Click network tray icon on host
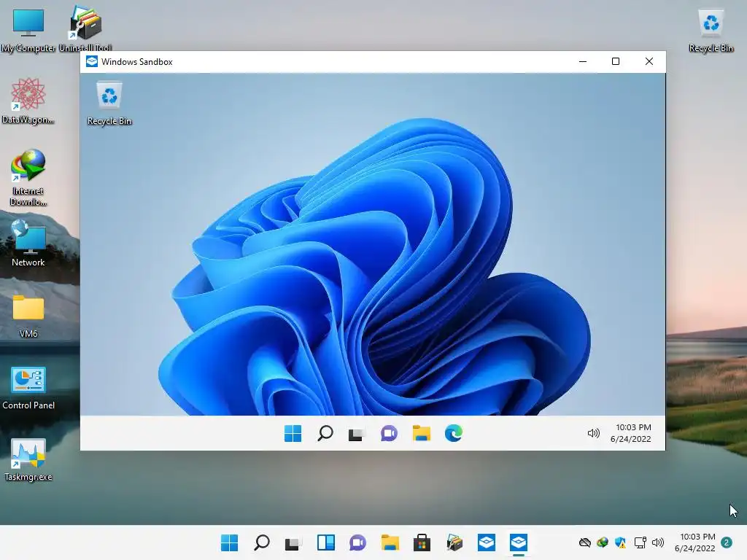Image resolution: width=747 pixels, height=560 pixels. pos(640,542)
